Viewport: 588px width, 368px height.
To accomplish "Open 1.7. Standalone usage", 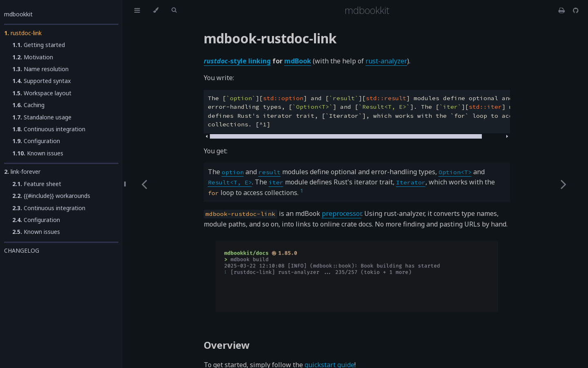I will 42,117.
